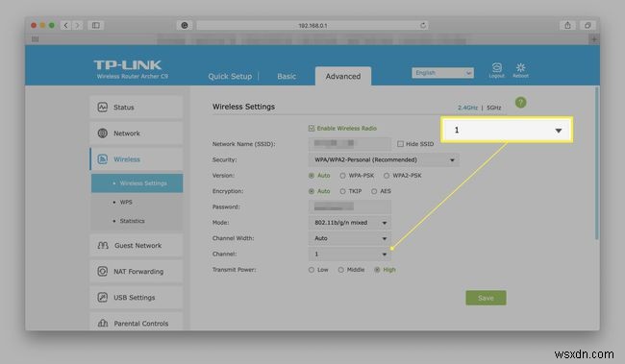Viewport: 625px width, 364px height.
Task: Set Transmit Power to High
Action: click(x=377, y=270)
